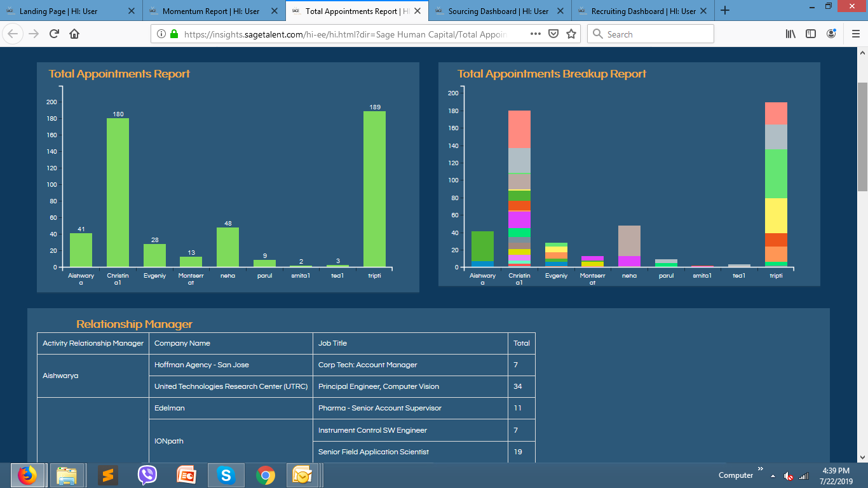Expand the Computer toolbar chevron
The image size is (868, 488).
[761, 469]
